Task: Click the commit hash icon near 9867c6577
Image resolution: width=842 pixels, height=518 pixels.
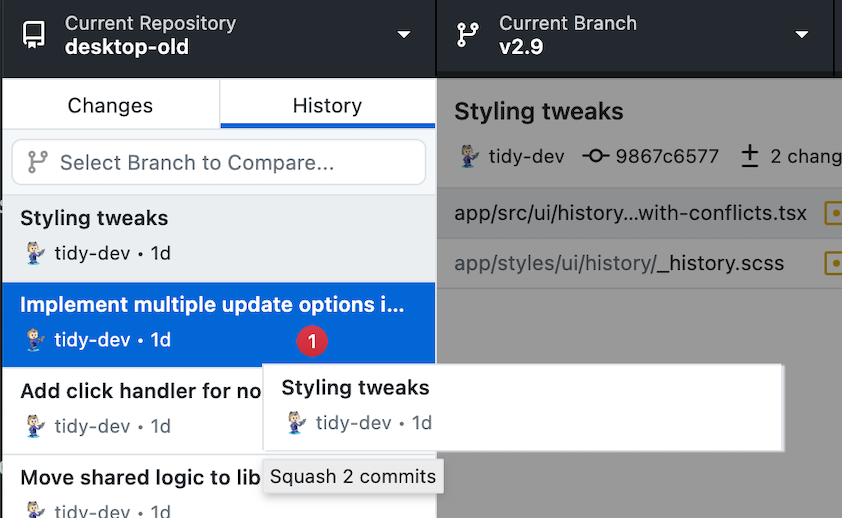Action: tap(596, 156)
